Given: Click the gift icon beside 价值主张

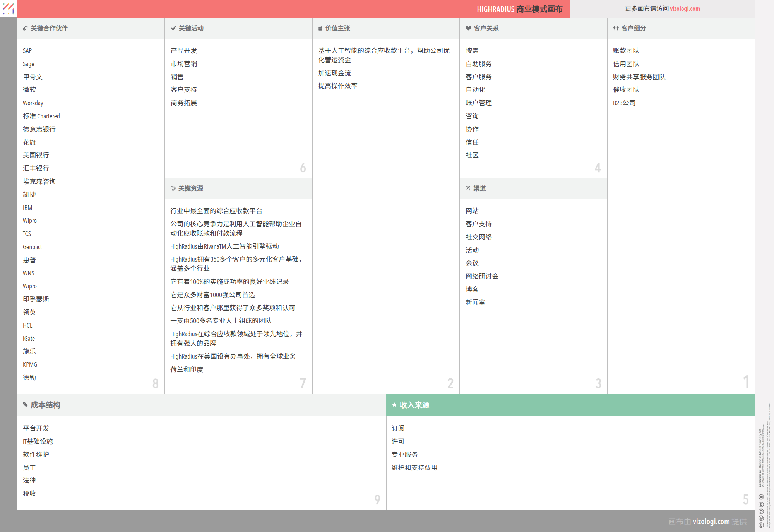Looking at the screenshot, I should 320,28.
